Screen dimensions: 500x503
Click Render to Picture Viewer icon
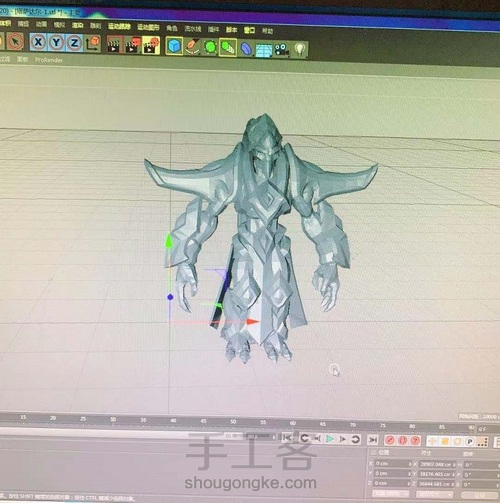pos(133,45)
